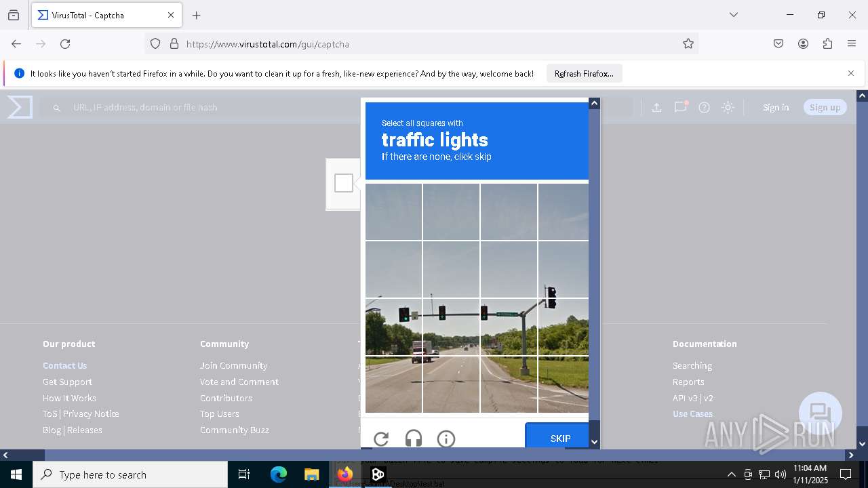Click the site security padlock icon
The image size is (868, 488).
point(174,44)
